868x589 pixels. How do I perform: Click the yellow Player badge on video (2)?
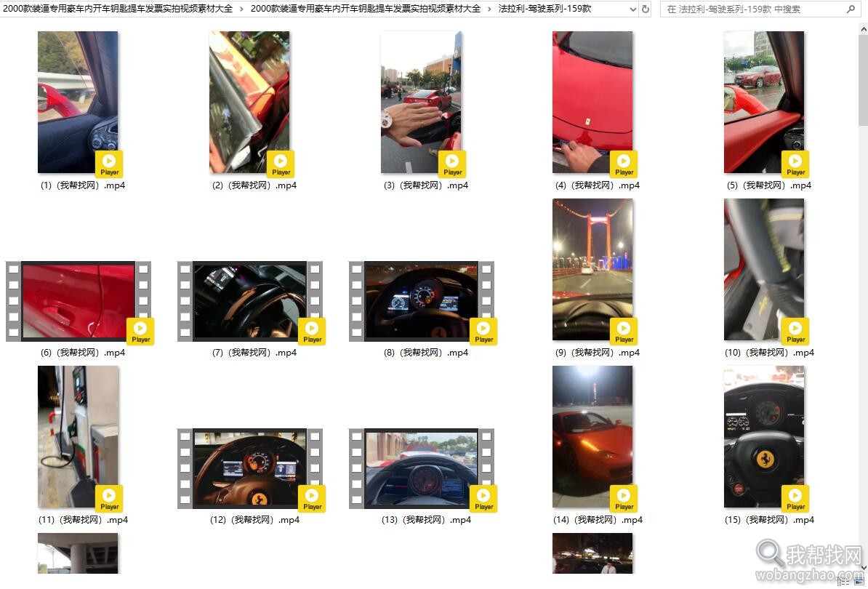point(281,164)
